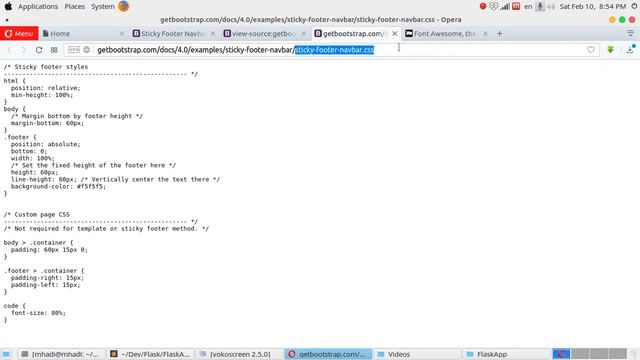The width and height of the screenshot is (640, 360).
Task: Bookmark page with heart icon
Action: coord(591,50)
